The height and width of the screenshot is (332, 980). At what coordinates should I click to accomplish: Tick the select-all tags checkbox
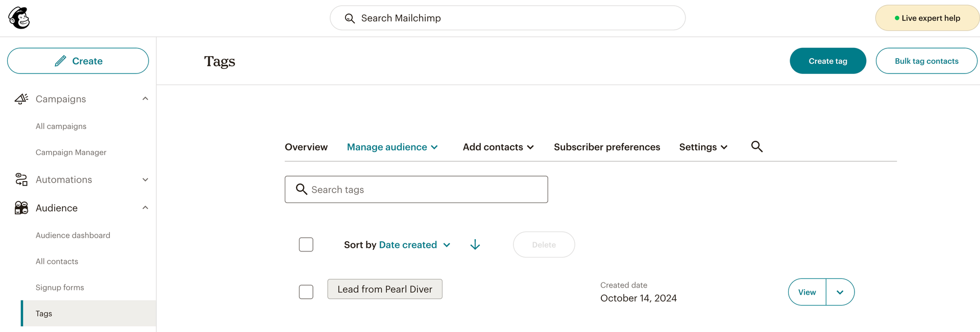point(306,245)
